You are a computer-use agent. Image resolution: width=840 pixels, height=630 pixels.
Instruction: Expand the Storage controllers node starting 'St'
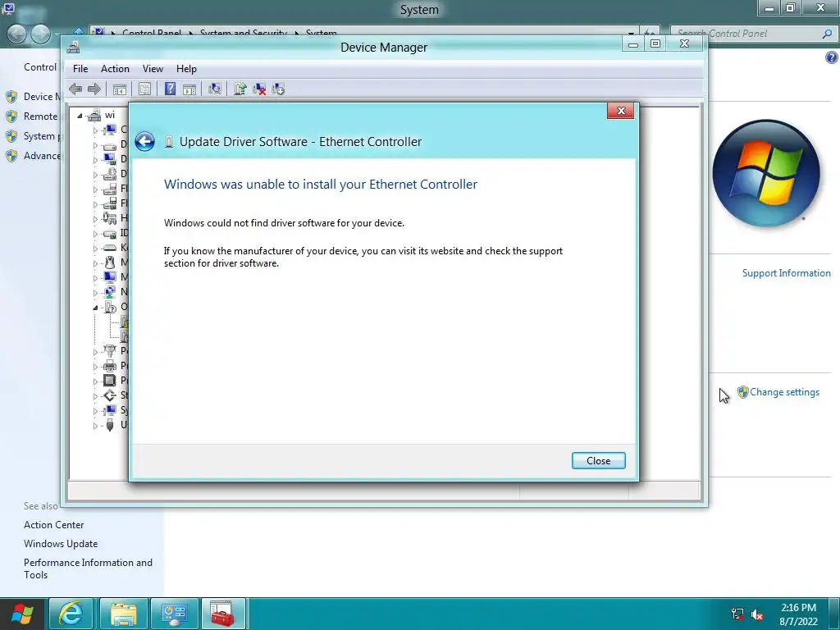[x=95, y=396]
